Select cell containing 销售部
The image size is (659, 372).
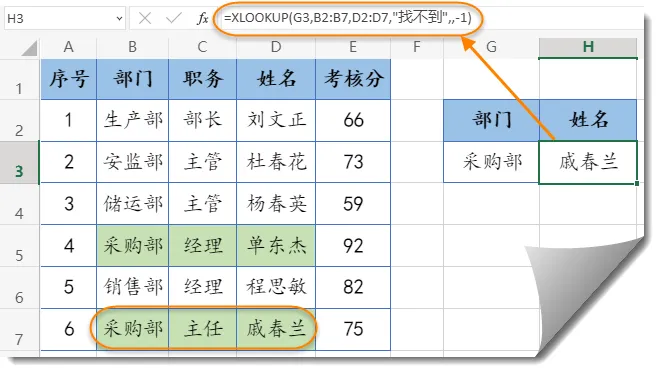click(132, 287)
